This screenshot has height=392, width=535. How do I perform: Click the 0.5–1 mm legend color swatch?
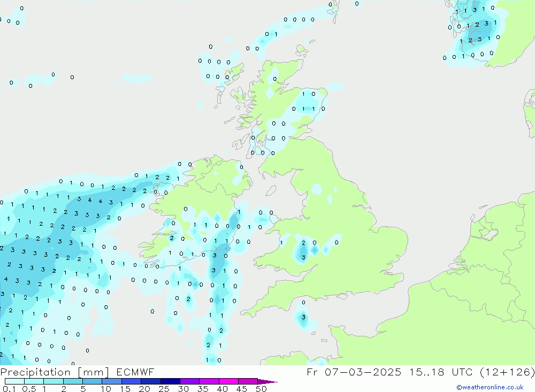click(x=34, y=381)
